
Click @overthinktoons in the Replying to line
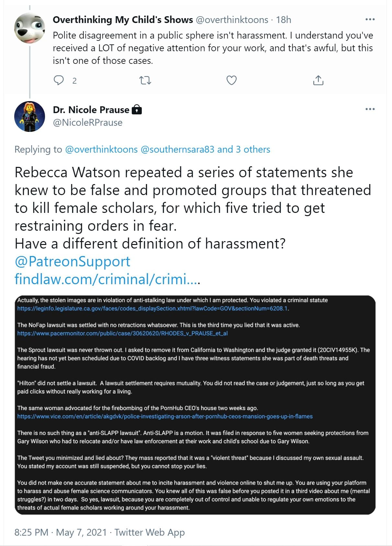tap(101, 149)
